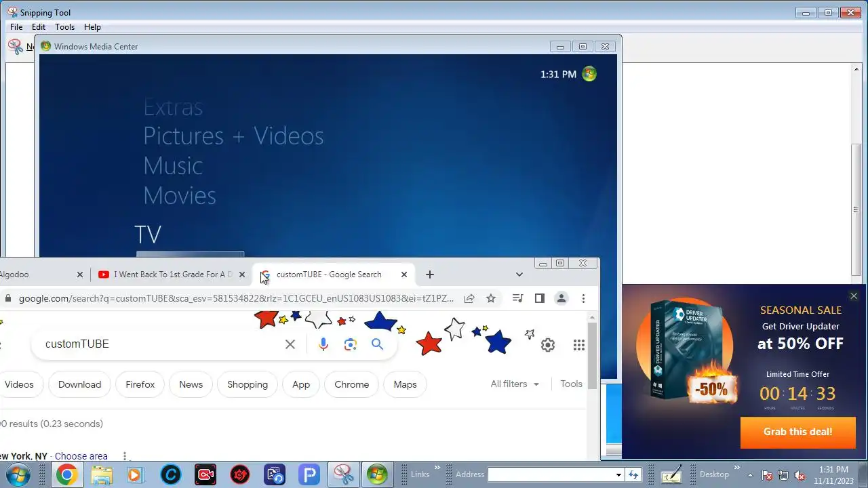Viewport: 868px width, 488px height.
Task: Focus the customTUBE search box
Action: pos(163,344)
